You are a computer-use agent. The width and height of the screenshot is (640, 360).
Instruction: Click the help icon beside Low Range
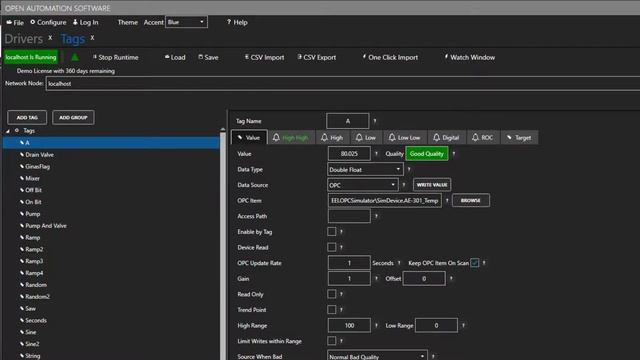463,325
